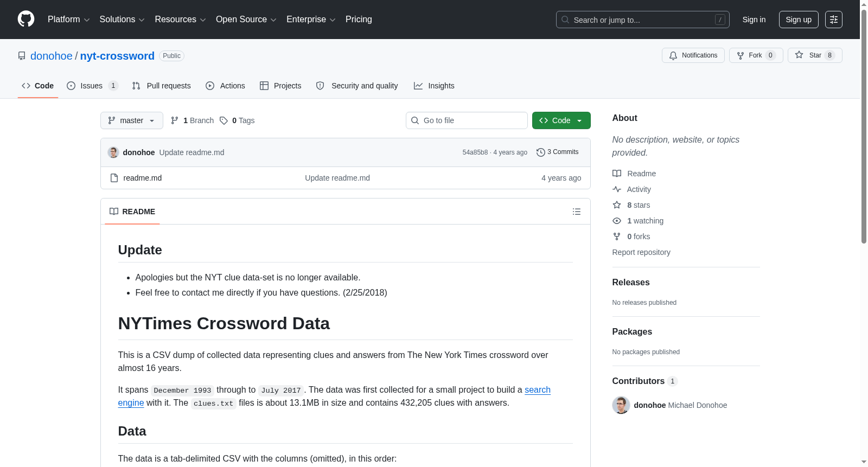868x467 pixels.
Task: Open the Pricing page
Action: coord(359,20)
